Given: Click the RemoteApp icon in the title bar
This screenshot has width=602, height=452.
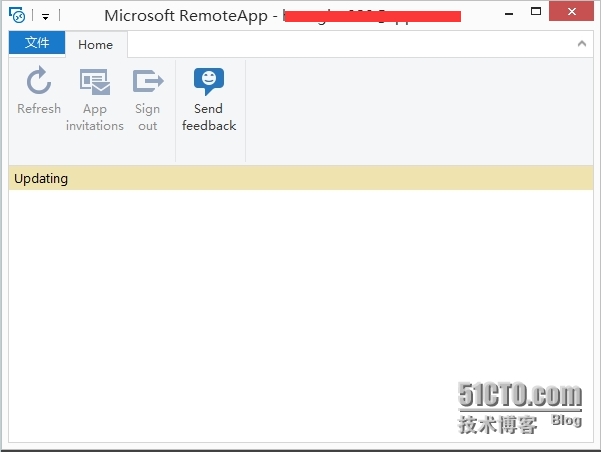Looking at the screenshot, I should tap(17, 15).
